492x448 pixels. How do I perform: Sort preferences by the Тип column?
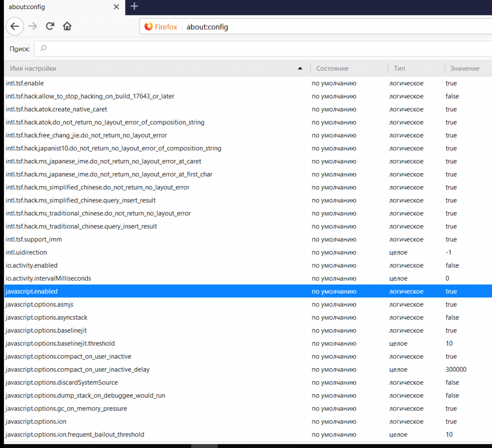click(x=399, y=68)
